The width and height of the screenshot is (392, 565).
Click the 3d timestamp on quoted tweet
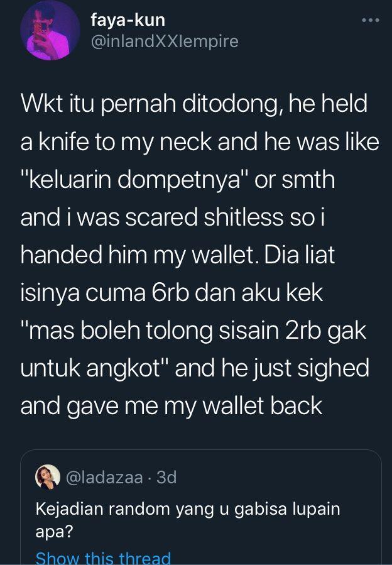pyautogui.click(x=167, y=478)
